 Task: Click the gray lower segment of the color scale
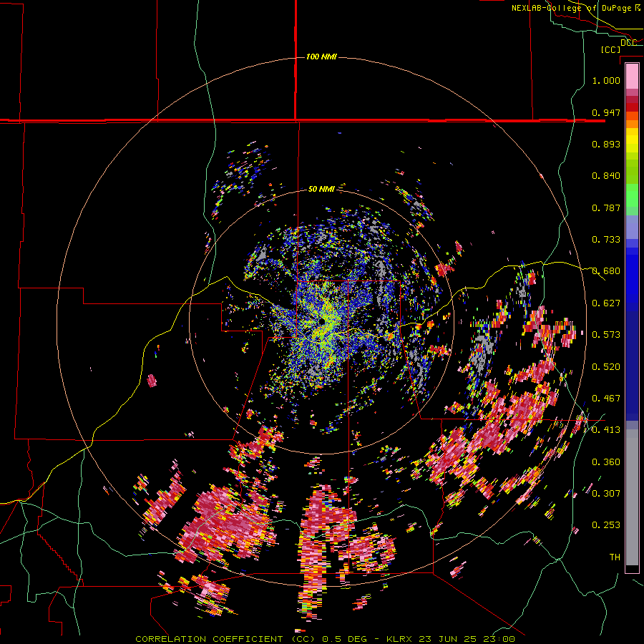pyautogui.click(x=632, y=497)
